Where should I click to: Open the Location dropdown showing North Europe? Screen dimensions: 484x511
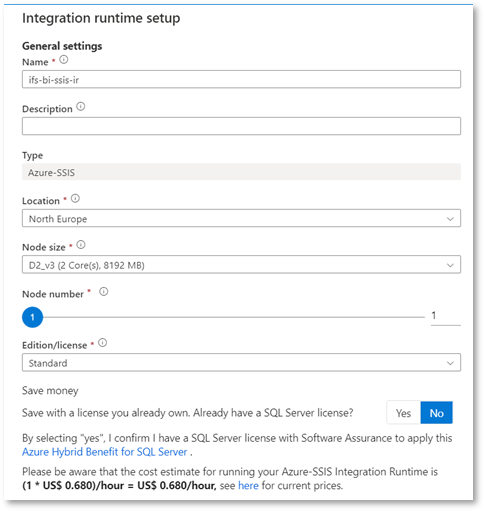click(x=241, y=218)
